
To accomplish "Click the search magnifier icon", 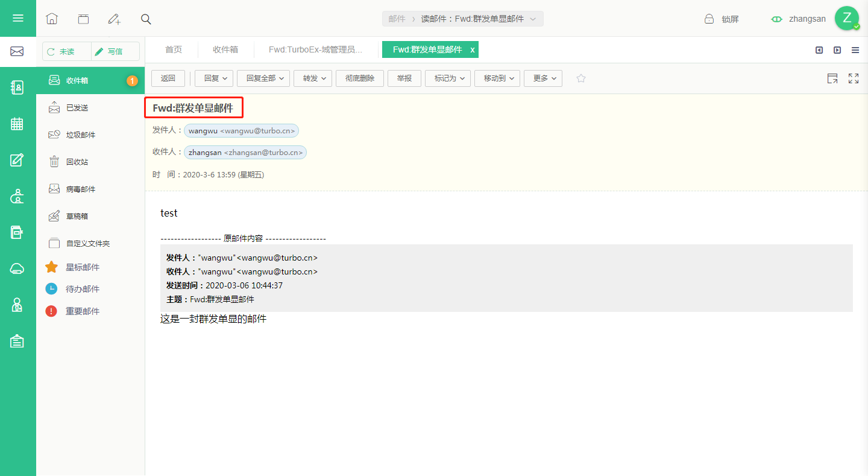I will coord(146,19).
